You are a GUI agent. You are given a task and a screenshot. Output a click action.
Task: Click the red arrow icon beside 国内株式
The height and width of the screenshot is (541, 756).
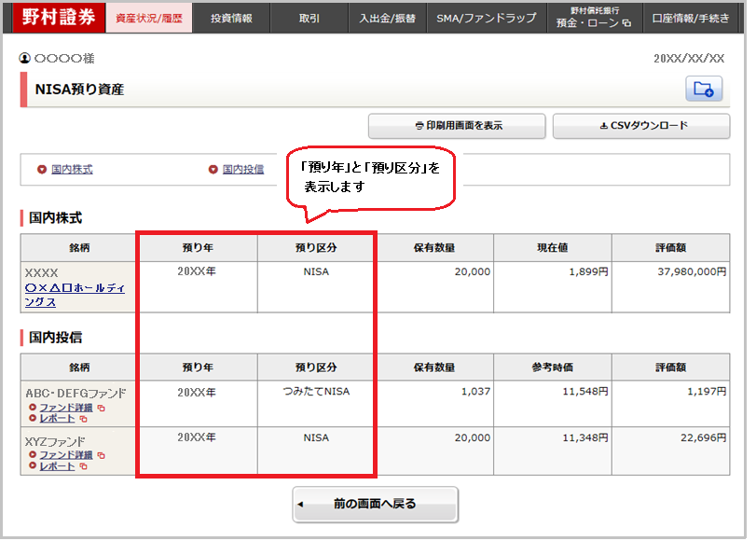tap(42, 170)
